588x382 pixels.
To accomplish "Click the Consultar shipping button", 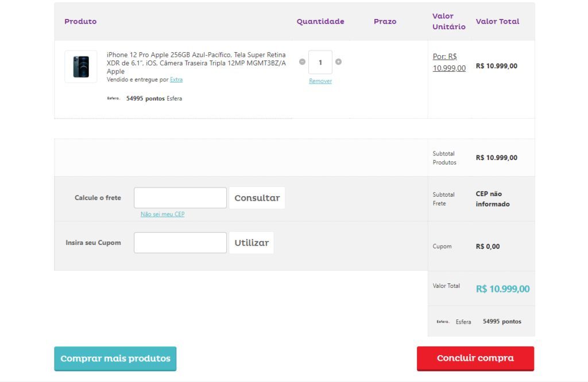I will (x=257, y=198).
